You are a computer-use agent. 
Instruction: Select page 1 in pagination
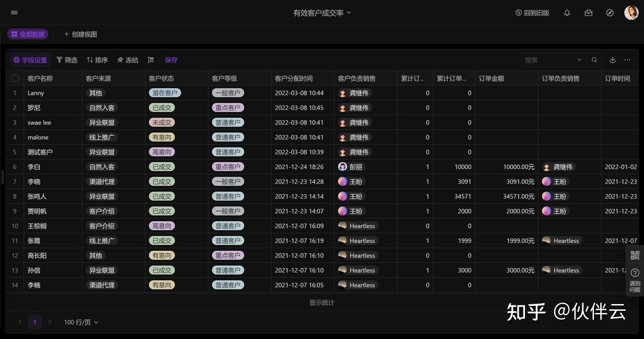pos(35,322)
